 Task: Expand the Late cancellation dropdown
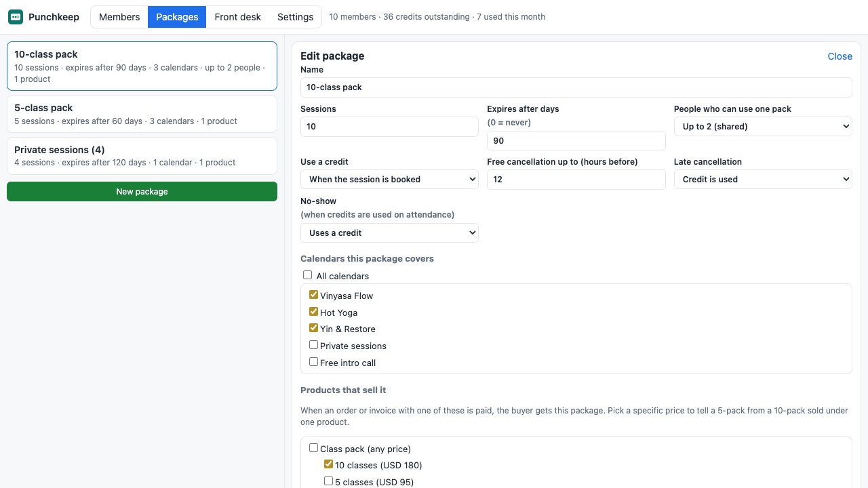tap(763, 180)
